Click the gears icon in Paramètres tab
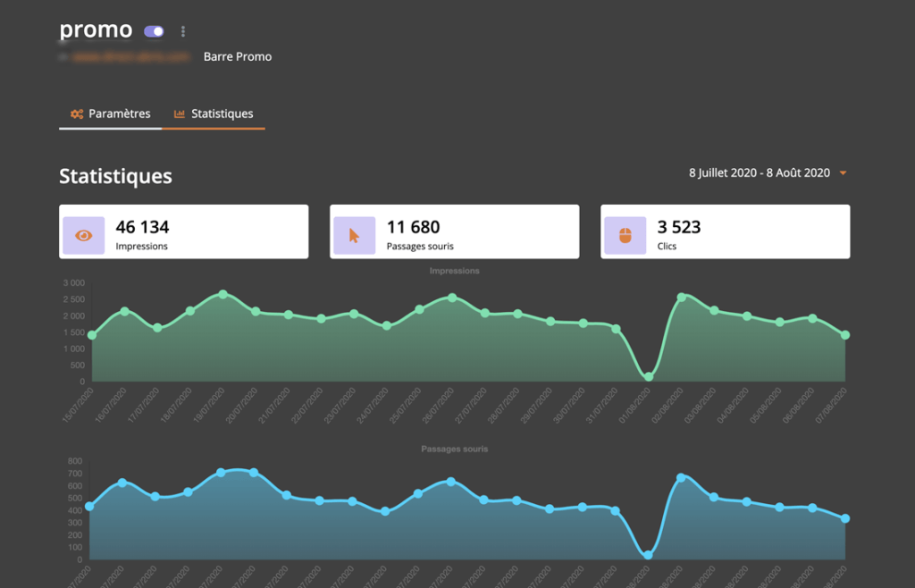Screen dimensions: 915x588 77,114
